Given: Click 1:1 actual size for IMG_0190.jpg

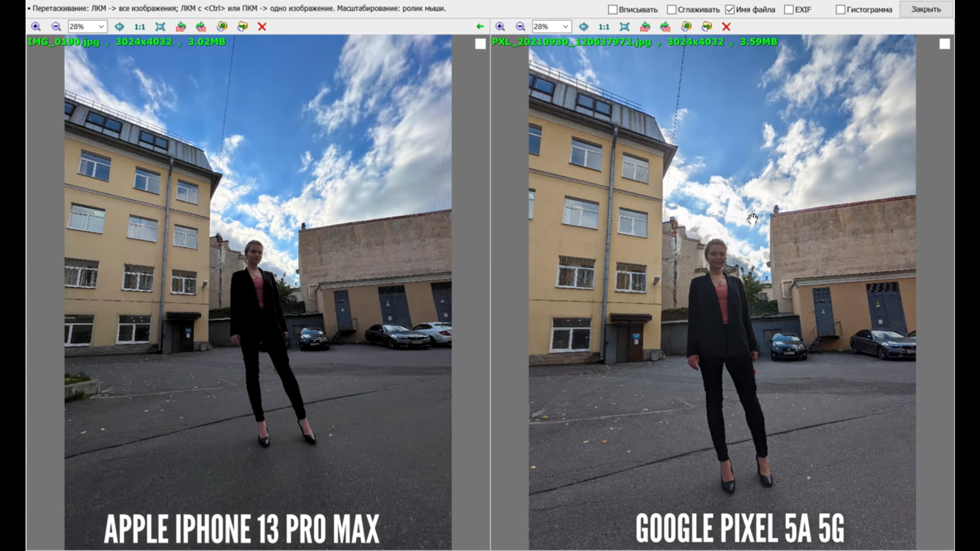Looking at the screenshot, I should point(139,27).
